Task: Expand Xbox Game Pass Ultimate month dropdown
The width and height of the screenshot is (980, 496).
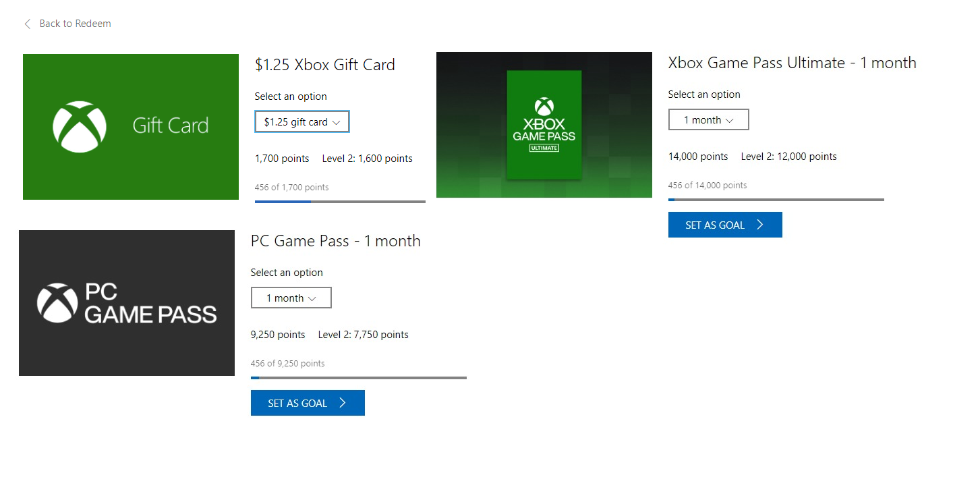Action: coord(708,120)
